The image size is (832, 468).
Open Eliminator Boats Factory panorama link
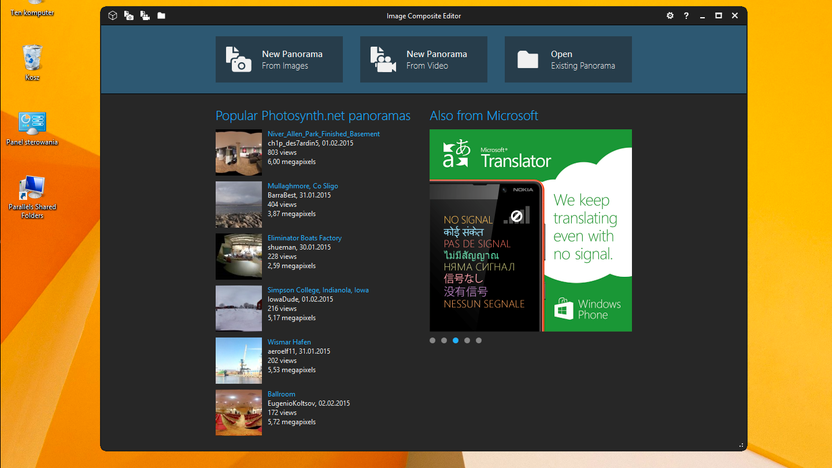coord(305,238)
